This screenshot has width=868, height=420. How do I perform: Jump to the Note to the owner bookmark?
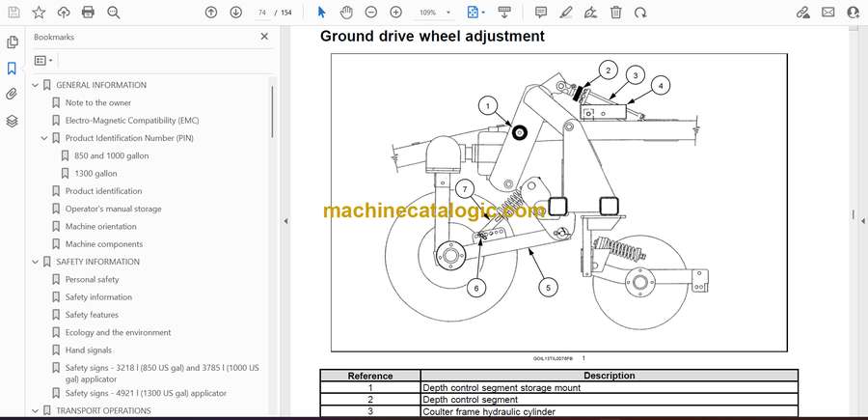[98, 102]
